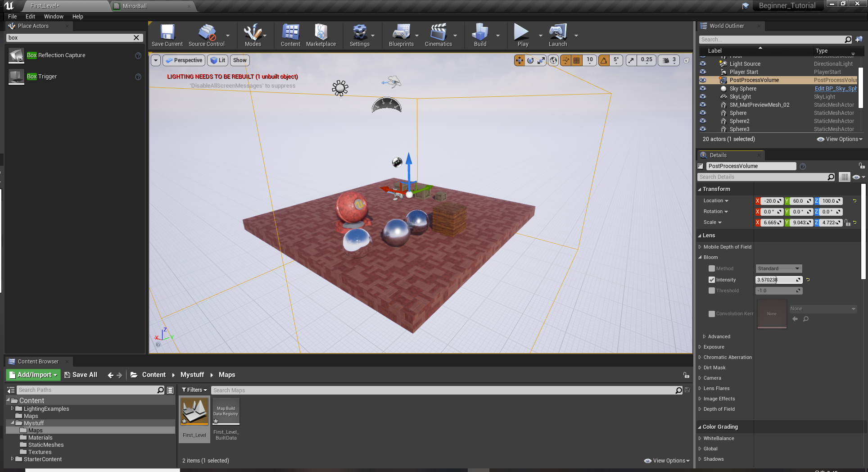Open the Details property matrix grid icon
This screenshot has width=868, height=472.
[x=845, y=177]
